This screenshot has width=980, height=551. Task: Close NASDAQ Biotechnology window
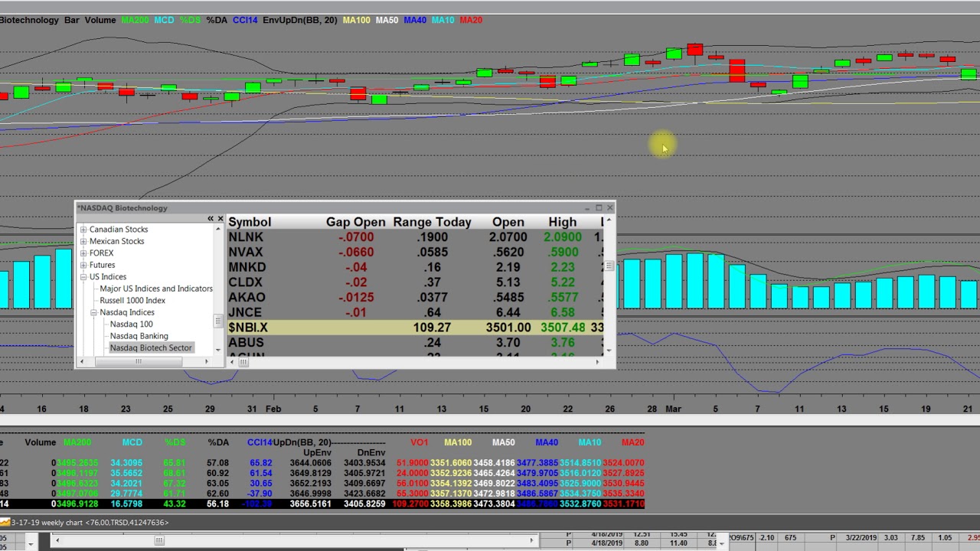[x=610, y=208]
